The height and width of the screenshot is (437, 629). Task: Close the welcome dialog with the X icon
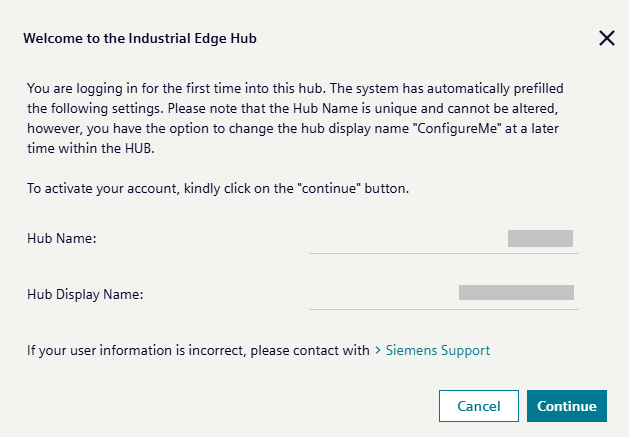(x=606, y=39)
